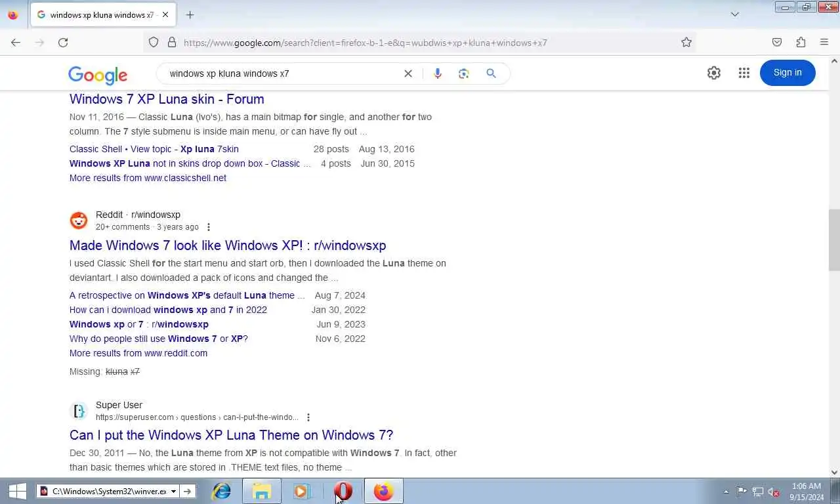This screenshot has height=504, width=840.
Task: Open Why do people still use Windows 7
Action: (159, 339)
